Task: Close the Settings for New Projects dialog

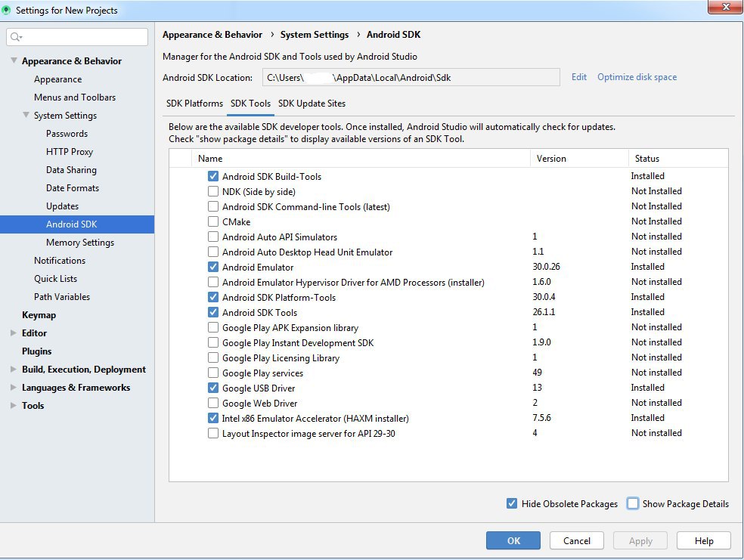Action: point(725,7)
